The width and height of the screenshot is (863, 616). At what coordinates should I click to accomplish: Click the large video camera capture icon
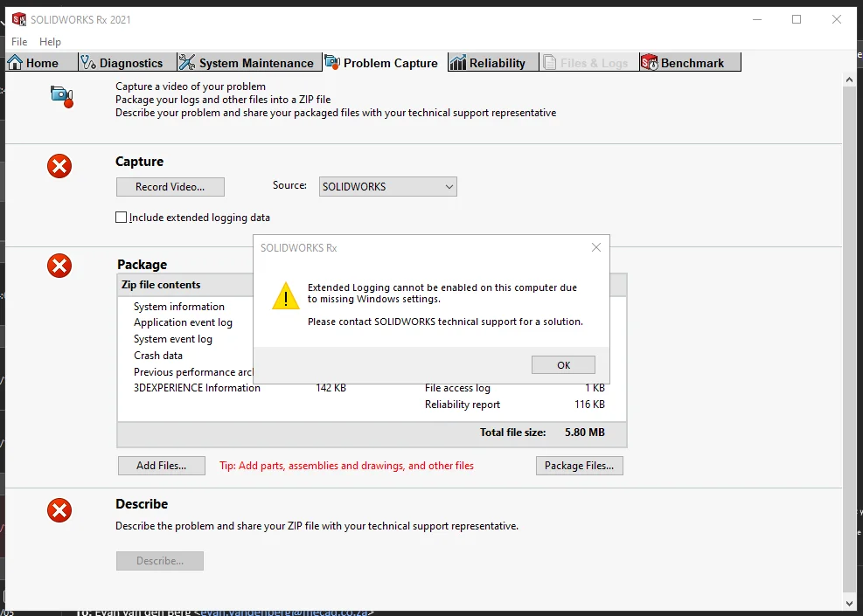pyautogui.click(x=61, y=97)
